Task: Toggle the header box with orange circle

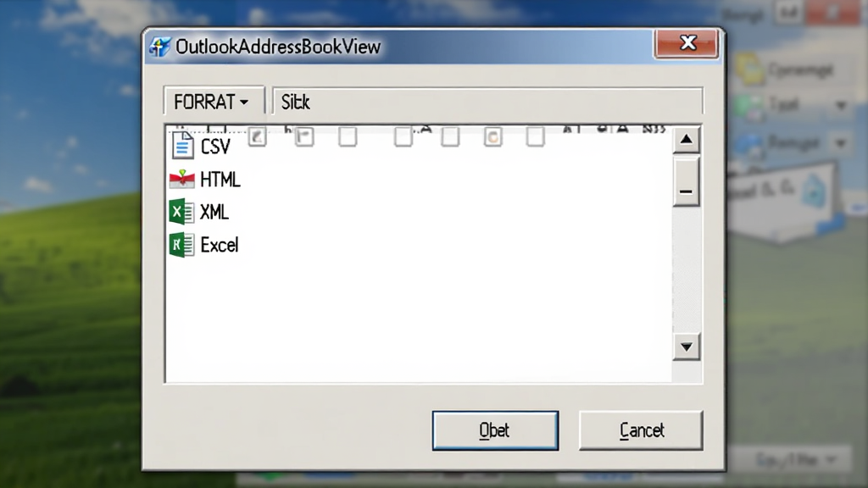Action: 492,136
